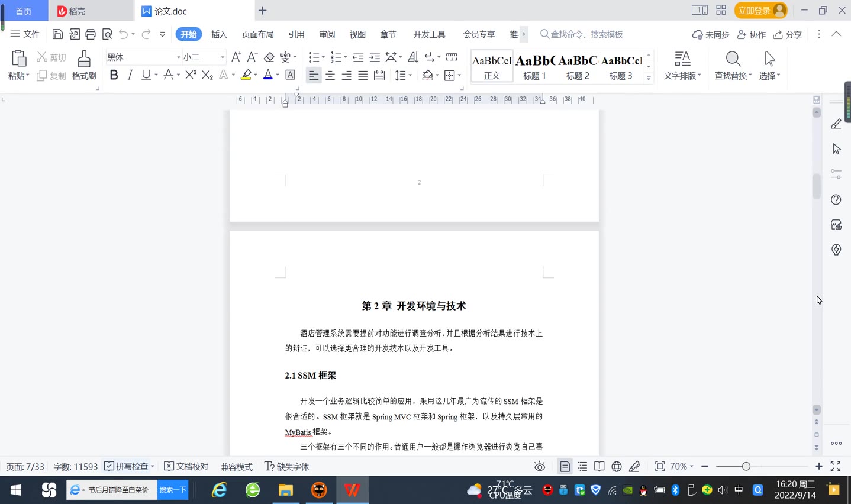Image resolution: width=851 pixels, height=504 pixels.
Task: Apply character border to text
Action: pyautogui.click(x=290, y=75)
